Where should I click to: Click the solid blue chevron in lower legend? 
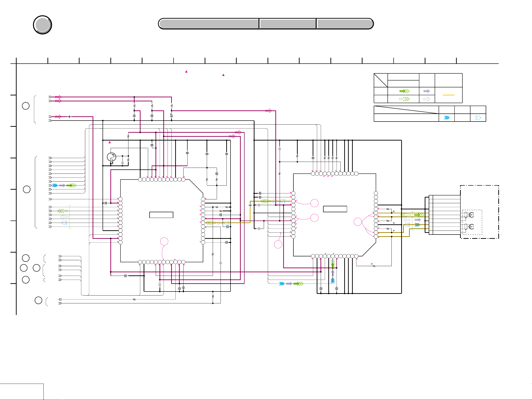pos(447,118)
